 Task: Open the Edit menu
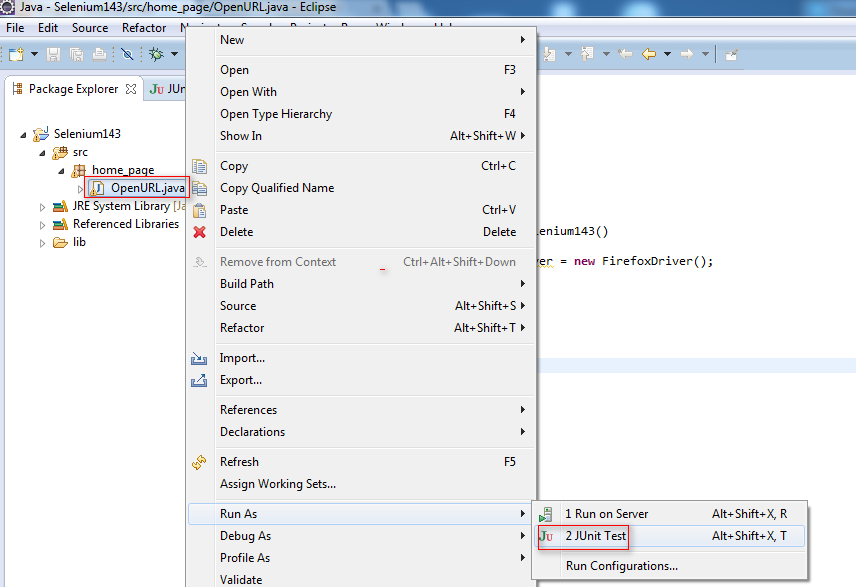pyautogui.click(x=48, y=28)
